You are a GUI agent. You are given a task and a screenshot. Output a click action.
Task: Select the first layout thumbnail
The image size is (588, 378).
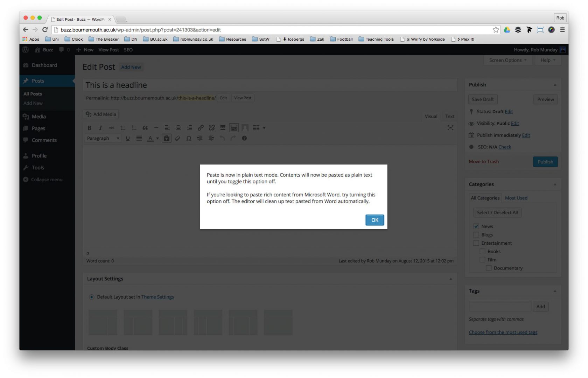click(103, 322)
